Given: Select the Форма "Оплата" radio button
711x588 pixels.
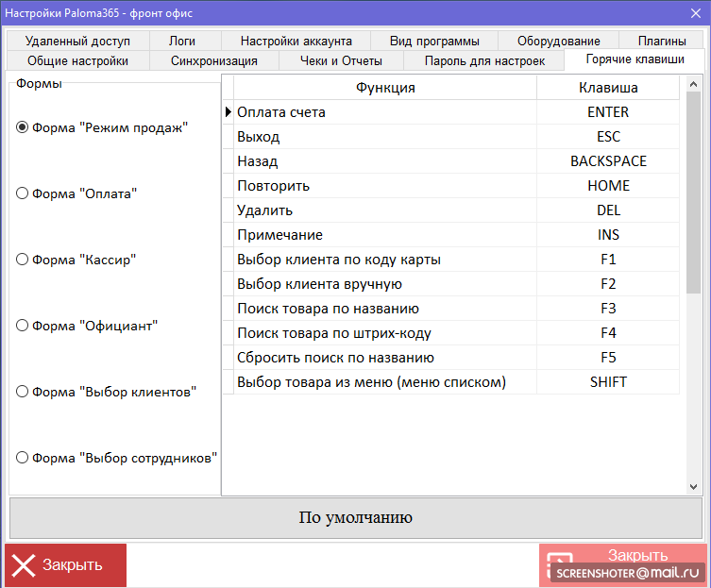Looking at the screenshot, I should pos(23,193).
